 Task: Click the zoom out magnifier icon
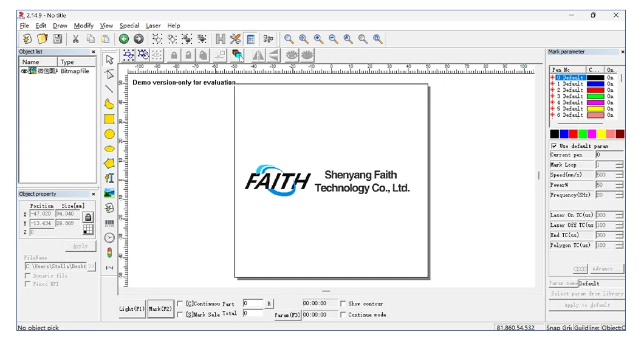[x=333, y=39]
